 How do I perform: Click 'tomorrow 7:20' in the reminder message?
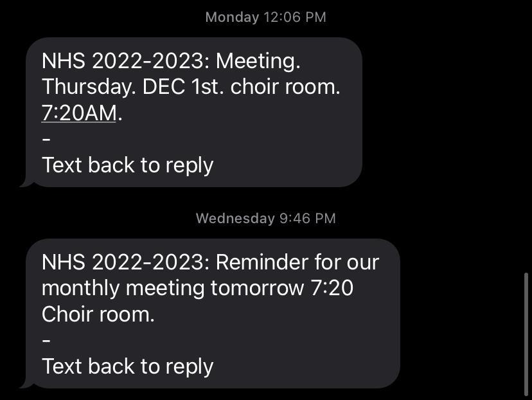pos(282,288)
